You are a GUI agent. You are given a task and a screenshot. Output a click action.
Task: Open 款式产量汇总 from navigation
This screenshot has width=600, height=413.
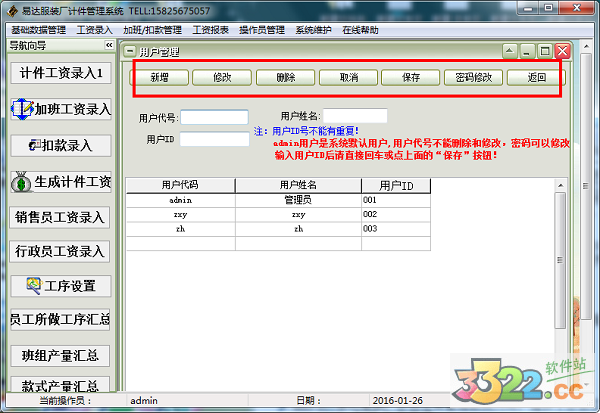(60, 384)
